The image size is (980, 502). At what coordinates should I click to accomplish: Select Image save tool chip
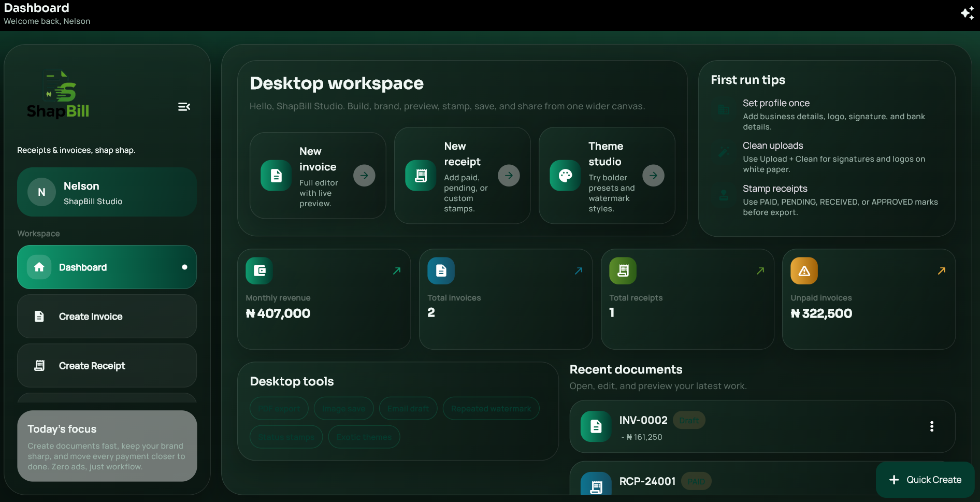343,408
